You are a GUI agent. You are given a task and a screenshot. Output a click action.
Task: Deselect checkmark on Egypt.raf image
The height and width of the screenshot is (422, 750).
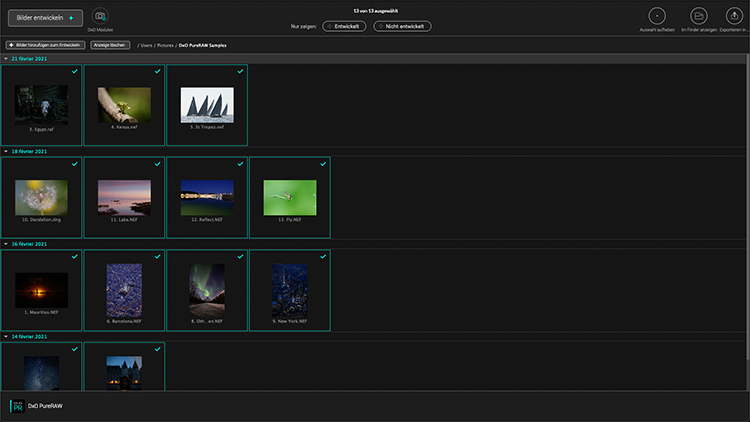(x=76, y=71)
